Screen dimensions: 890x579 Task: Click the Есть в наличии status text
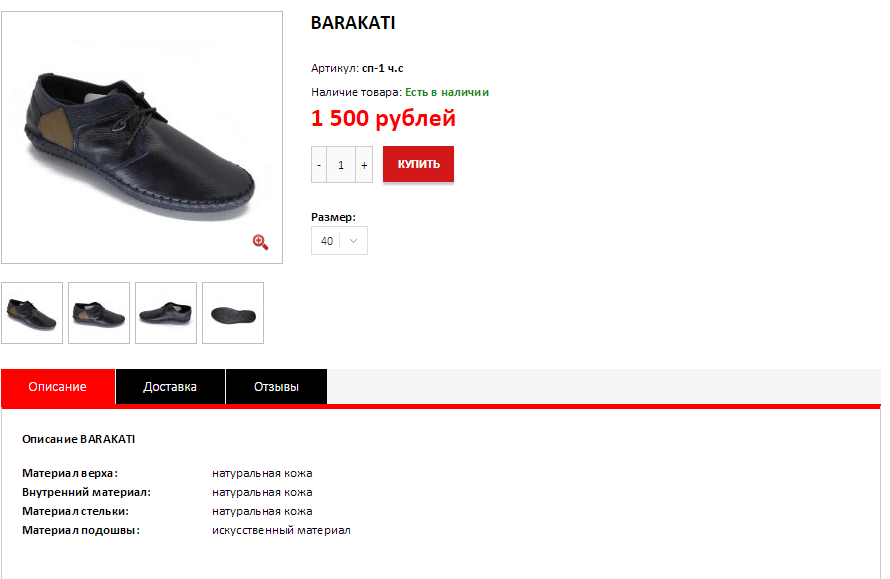point(447,92)
